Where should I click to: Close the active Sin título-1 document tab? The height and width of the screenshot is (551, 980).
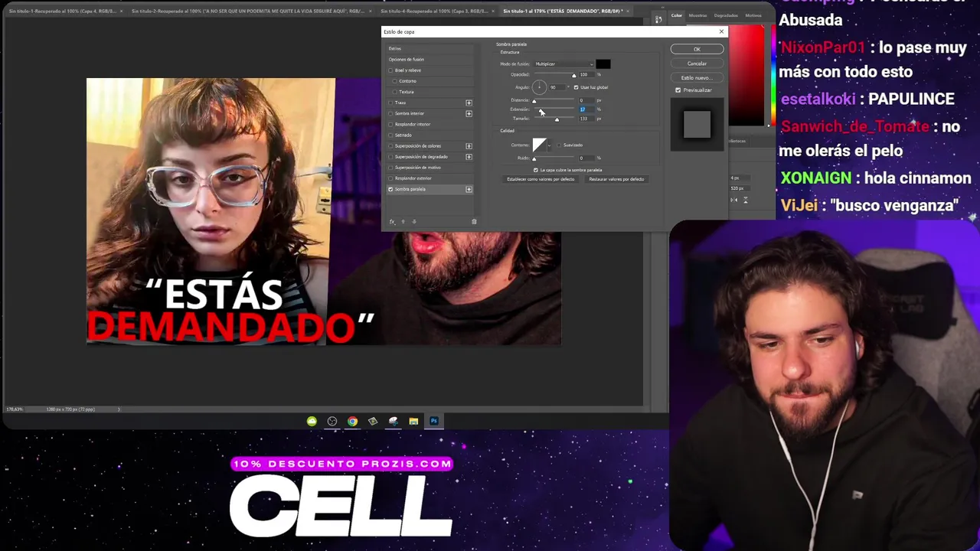click(629, 11)
